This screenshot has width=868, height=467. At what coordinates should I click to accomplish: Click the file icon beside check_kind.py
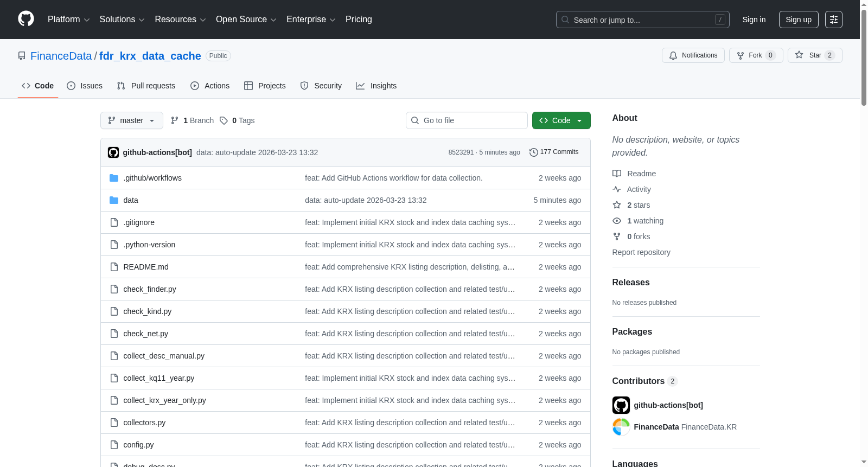tap(114, 311)
